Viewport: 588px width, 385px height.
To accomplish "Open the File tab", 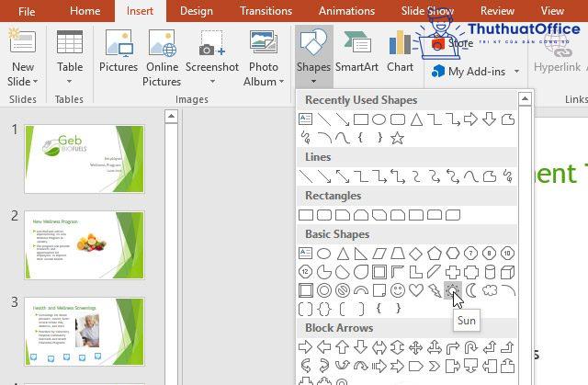I will coord(27,11).
